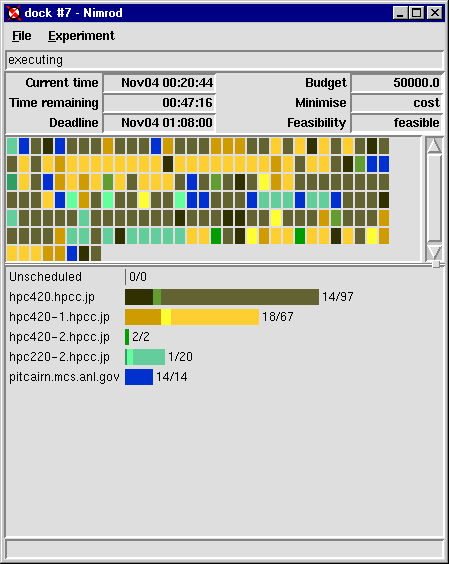Click the Time remaining field 00:47:16
Screen dimensions: 449x564
pos(159,103)
